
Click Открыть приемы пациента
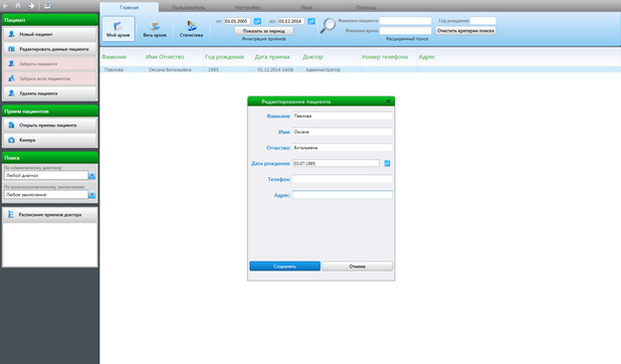coord(50,125)
